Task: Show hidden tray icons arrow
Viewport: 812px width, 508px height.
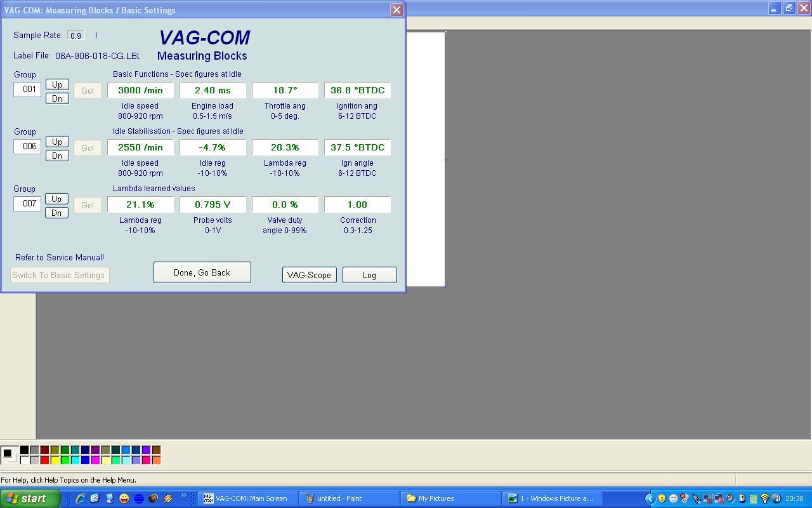Action: (650, 498)
